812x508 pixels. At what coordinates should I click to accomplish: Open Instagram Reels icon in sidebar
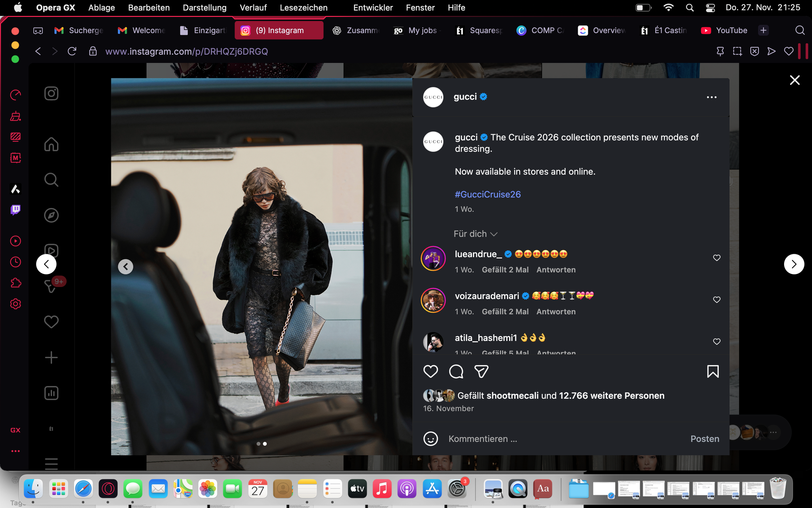[x=51, y=251]
